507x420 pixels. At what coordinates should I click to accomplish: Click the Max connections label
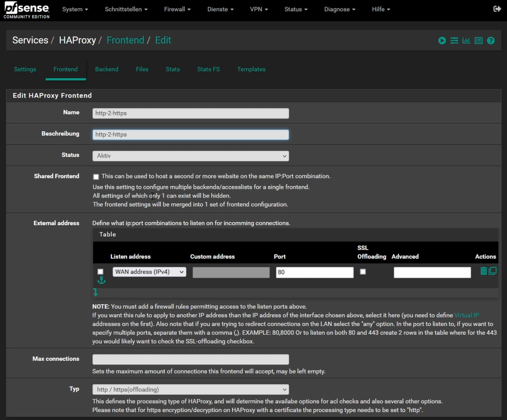pos(56,359)
